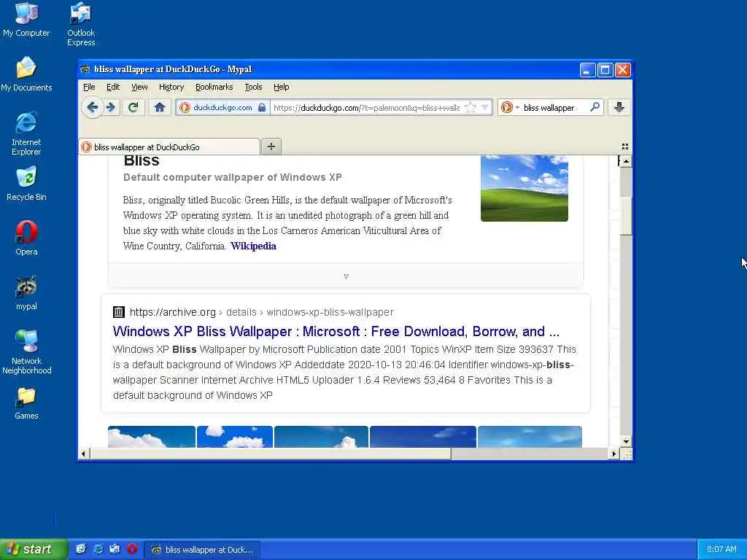
Task: Select Internet Explorer desktop icon
Action: click(26, 133)
